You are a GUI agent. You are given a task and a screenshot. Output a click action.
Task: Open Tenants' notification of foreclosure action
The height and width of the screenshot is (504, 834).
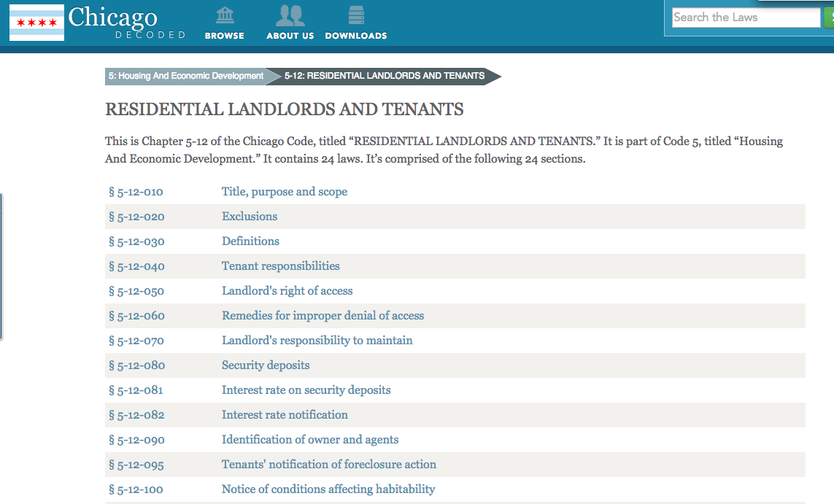point(329,465)
